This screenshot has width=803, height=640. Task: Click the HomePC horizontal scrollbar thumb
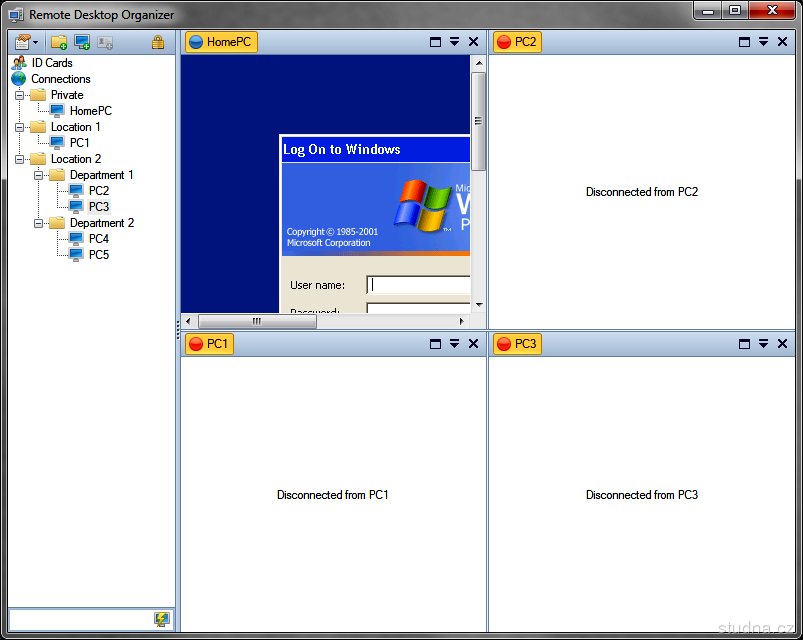[x=258, y=322]
